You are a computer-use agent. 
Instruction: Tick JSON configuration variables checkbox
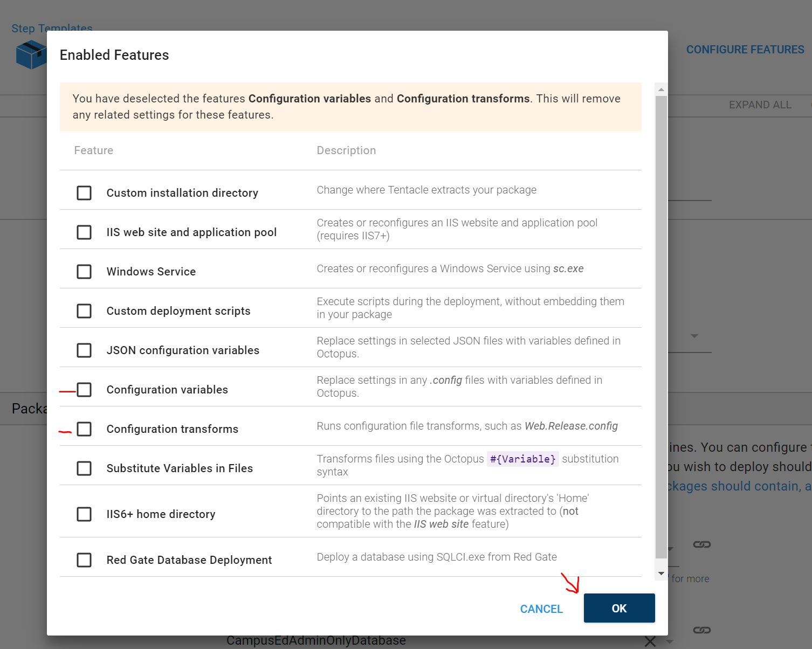pos(84,350)
